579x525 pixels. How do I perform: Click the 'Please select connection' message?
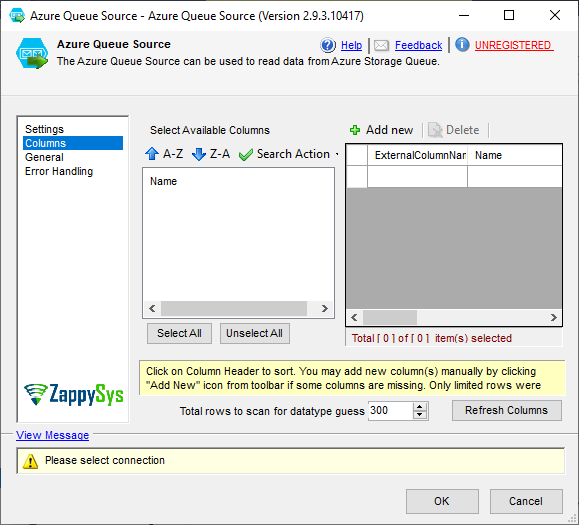(105, 460)
